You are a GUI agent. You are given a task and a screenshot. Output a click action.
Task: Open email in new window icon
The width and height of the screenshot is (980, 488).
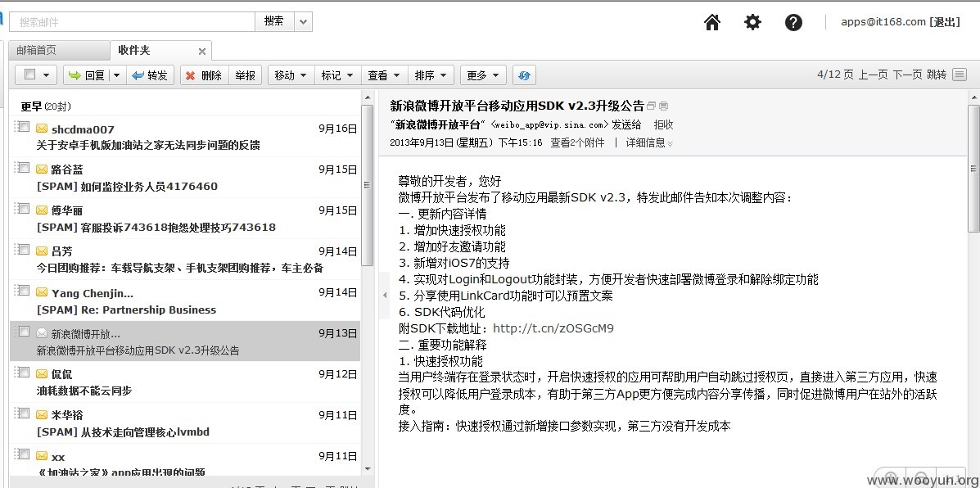point(651,106)
